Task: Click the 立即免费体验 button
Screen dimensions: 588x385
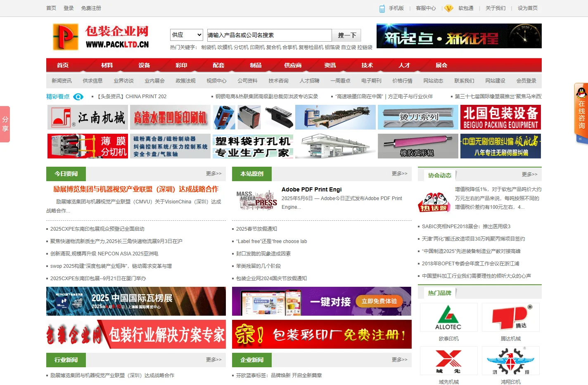Action: tap(379, 301)
